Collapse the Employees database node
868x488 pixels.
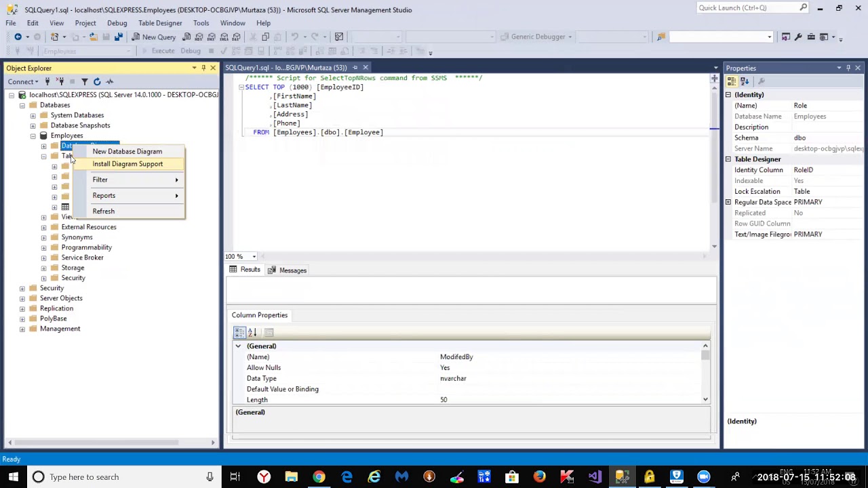pos(33,136)
